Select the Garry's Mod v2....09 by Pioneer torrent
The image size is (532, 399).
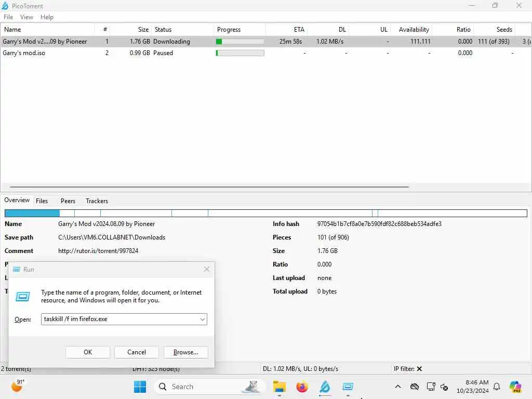[x=266, y=42]
